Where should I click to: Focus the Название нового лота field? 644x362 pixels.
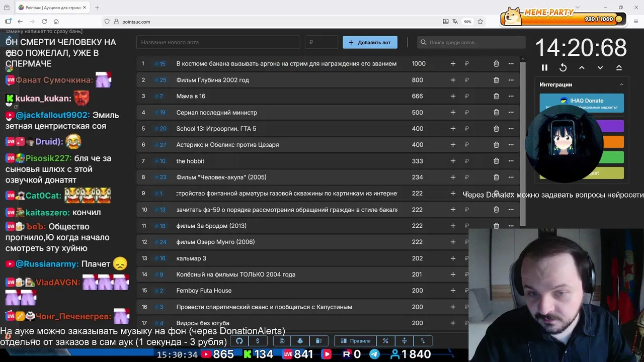218,42
